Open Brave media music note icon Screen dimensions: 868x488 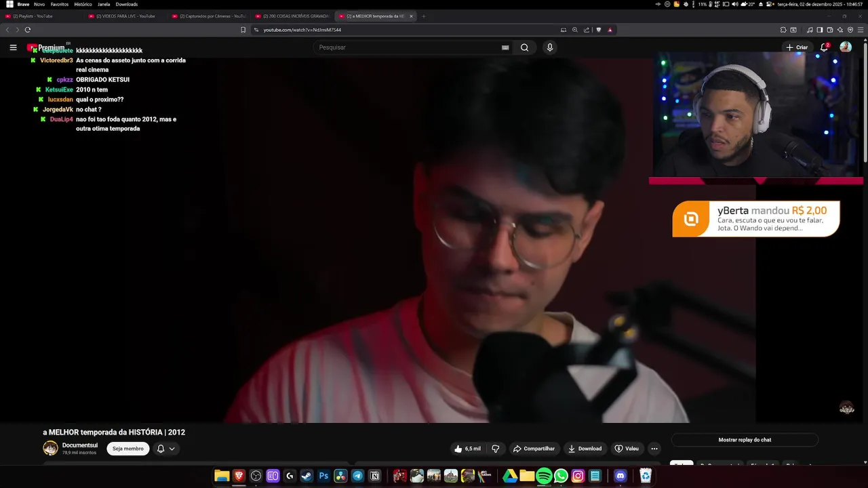click(810, 30)
